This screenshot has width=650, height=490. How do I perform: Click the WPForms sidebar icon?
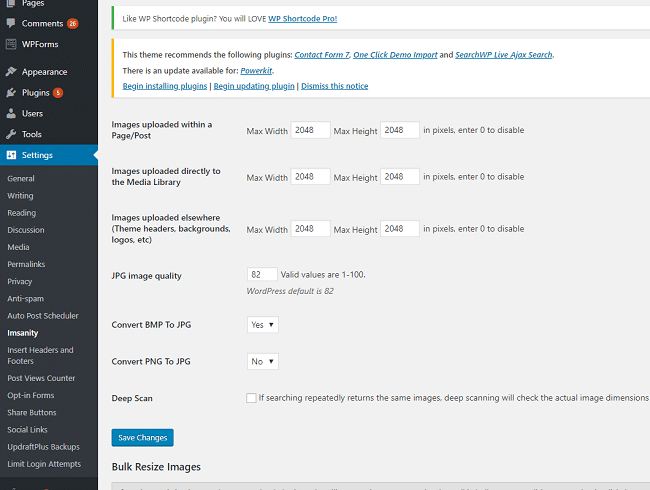click(11, 44)
